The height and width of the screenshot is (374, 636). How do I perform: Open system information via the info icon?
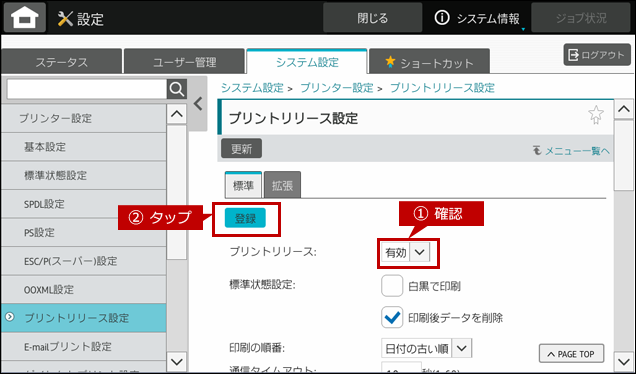tap(442, 18)
